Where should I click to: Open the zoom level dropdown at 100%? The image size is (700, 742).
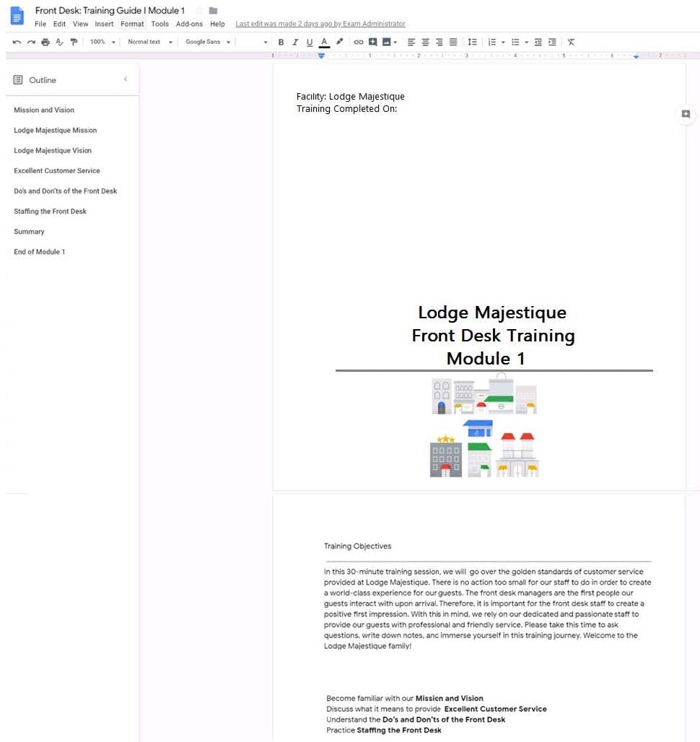(102, 42)
